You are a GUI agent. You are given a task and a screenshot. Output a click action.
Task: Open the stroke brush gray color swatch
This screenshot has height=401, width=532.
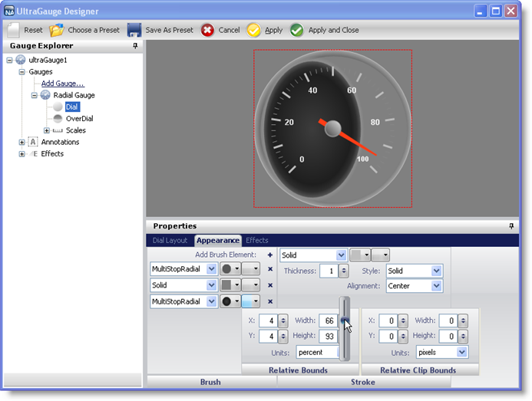pyautogui.click(x=360, y=255)
